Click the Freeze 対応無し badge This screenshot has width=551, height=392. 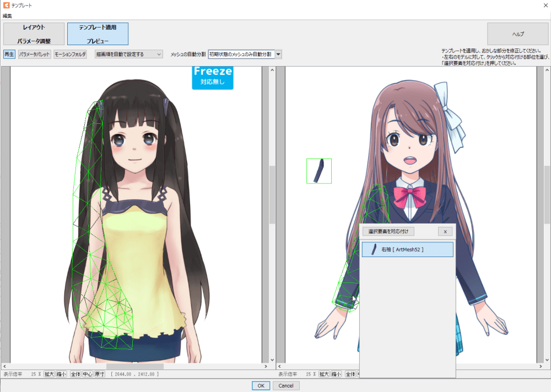pyautogui.click(x=213, y=77)
